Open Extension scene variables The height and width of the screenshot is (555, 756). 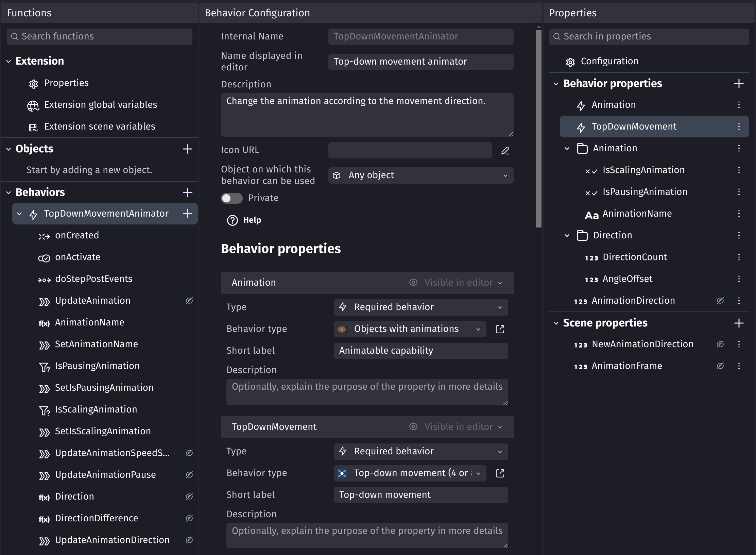point(100,127)
